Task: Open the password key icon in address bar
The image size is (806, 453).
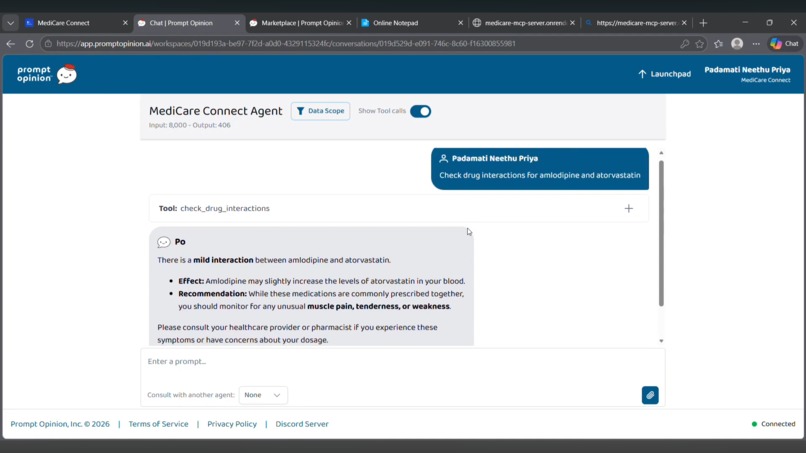Action: coord(684,44)
